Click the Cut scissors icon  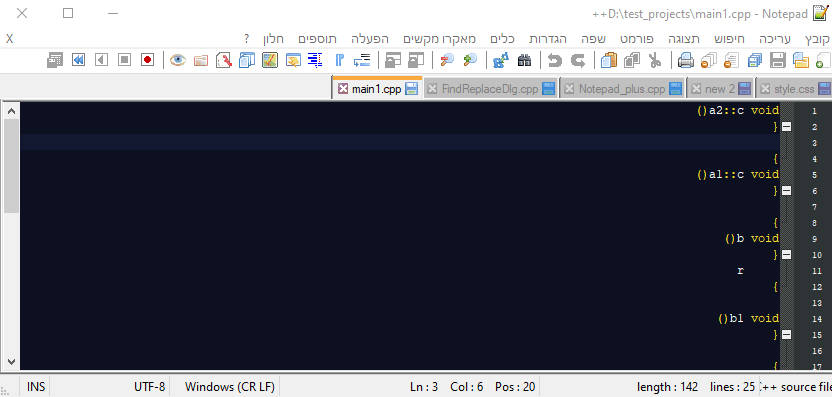[655, 60]
